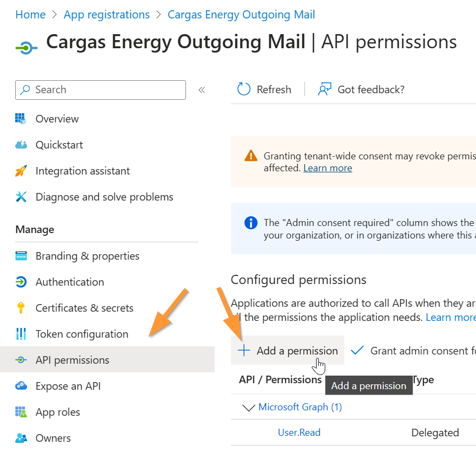
Task: Open App roles
Action: [57, 412]
